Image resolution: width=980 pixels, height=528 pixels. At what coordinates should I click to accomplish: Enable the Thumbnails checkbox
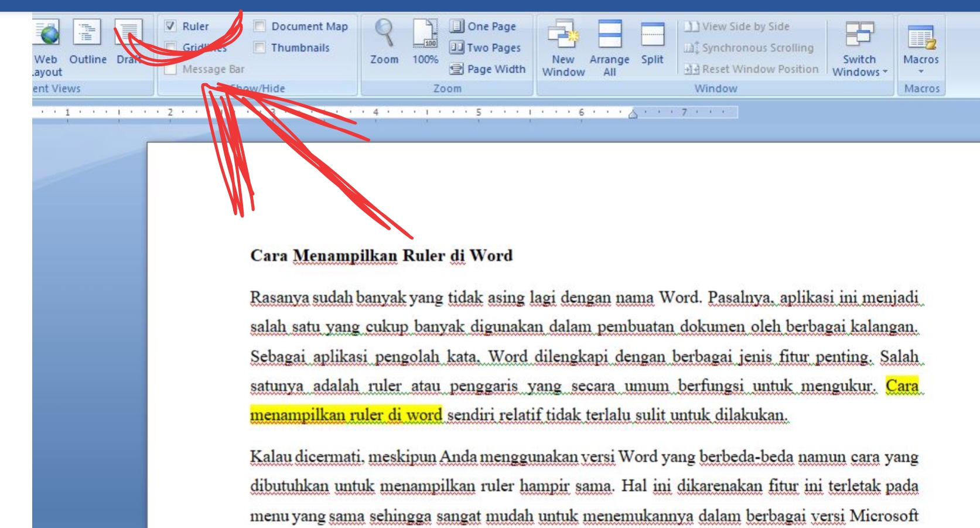[259, 47]
